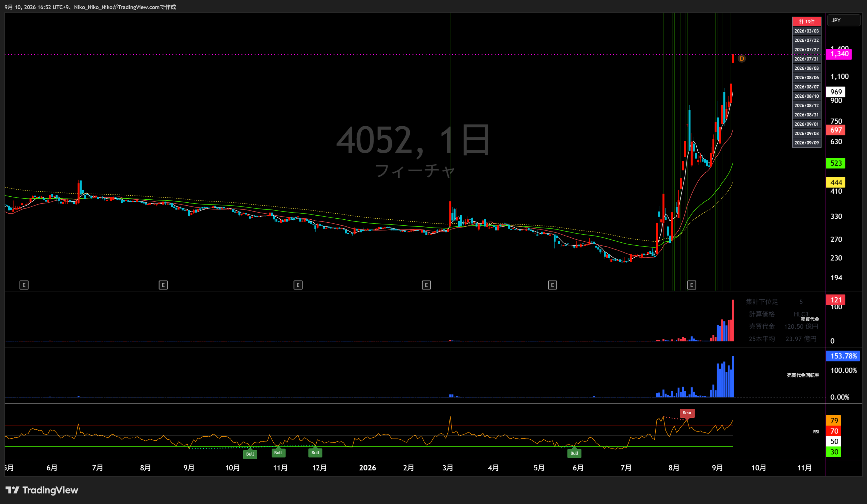Click the blue 153.78% turnover label
The height and width of the screenshot is (504, 867).
point(843,356)
